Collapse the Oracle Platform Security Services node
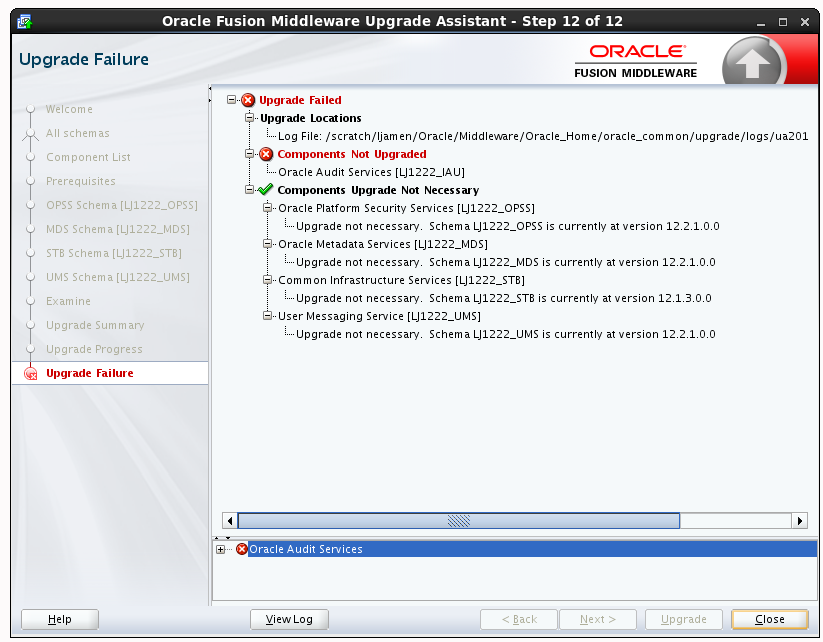 click(x=267, y=207)
